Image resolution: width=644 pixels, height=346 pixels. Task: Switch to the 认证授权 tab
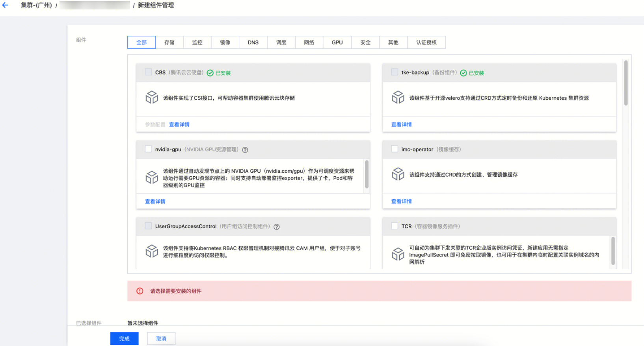pos(426,43)
